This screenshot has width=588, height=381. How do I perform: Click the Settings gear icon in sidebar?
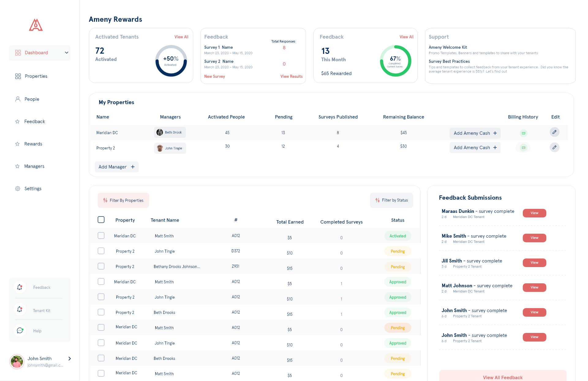tap(18, 189)
